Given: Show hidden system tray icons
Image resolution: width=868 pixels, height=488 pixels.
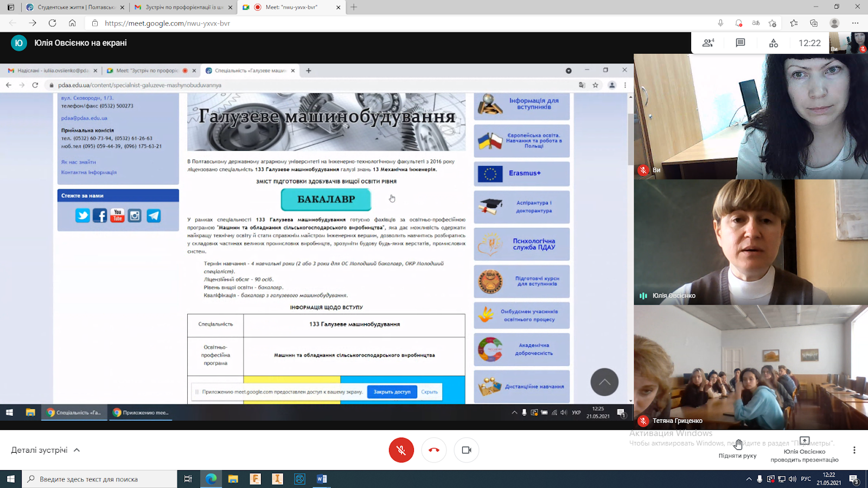Looking at the screenshot, I should coord(749,479).
